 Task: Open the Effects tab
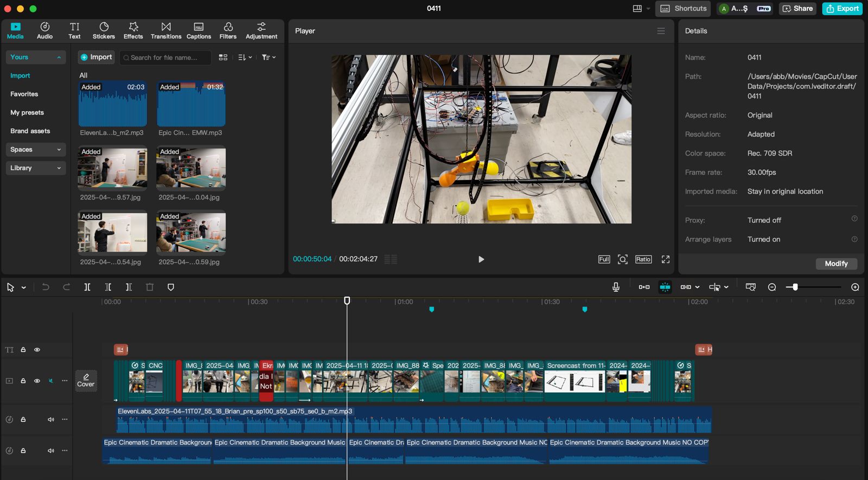pyautogui.click(x=133, y=30)
